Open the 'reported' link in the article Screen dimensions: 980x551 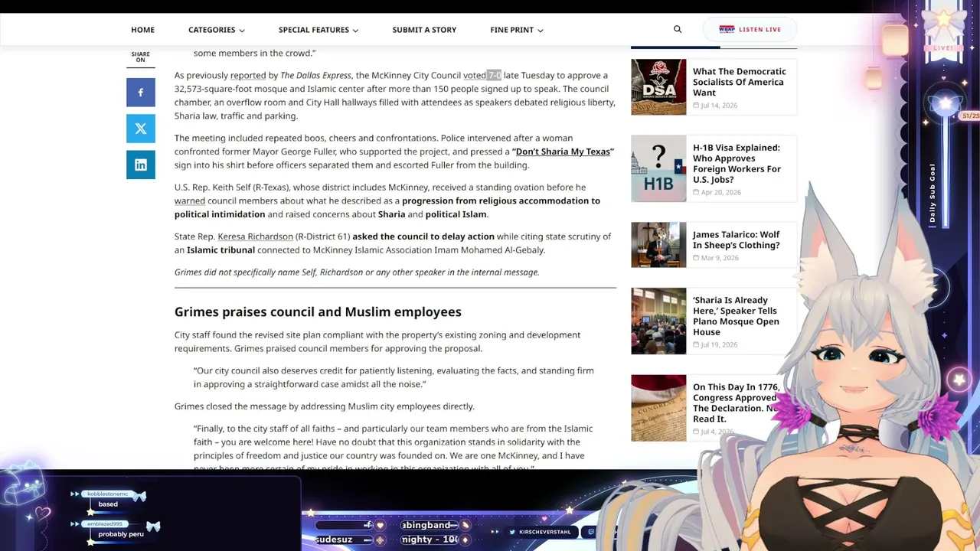[x=248, y=75]
